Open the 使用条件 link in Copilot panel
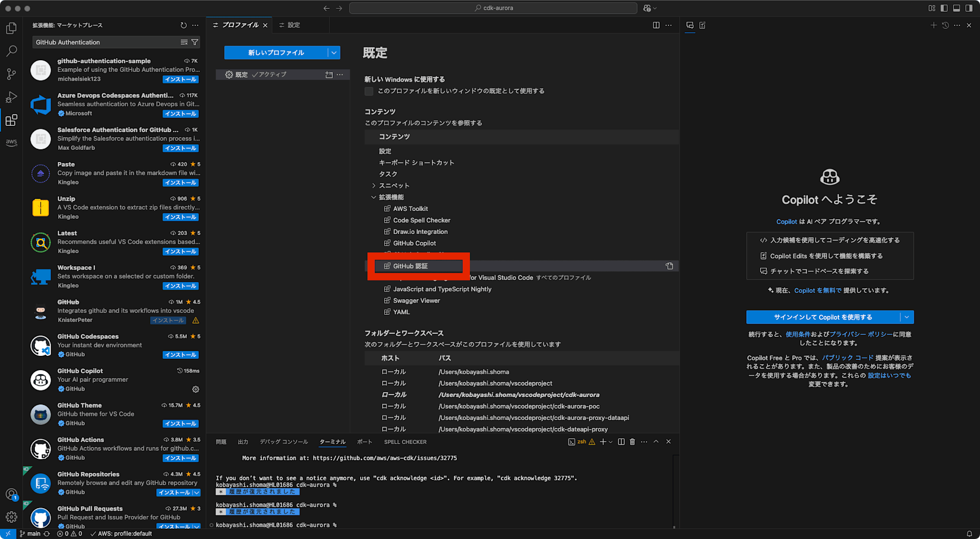The image size is (980, 539). click(x=798, y=335)
